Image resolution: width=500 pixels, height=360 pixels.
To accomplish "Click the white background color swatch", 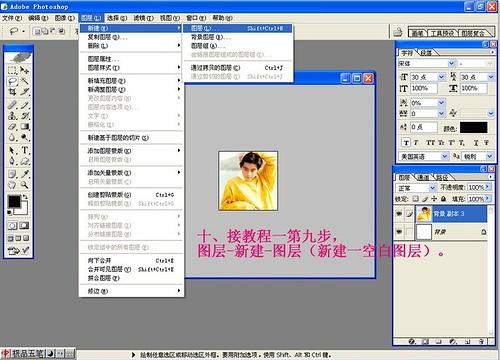I will (x=22, y=210).
